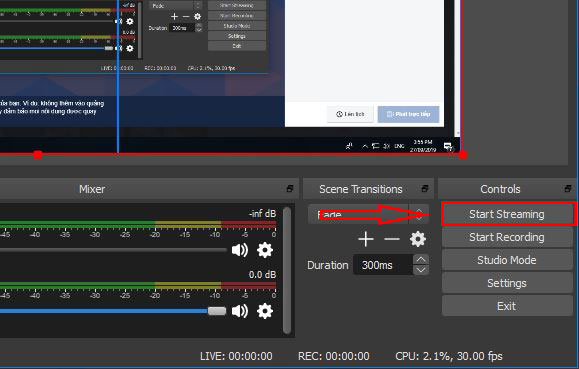Pop out the Scene Transitions dock panel
Viewport: 579px width, 369px height.
coord(425,189)
